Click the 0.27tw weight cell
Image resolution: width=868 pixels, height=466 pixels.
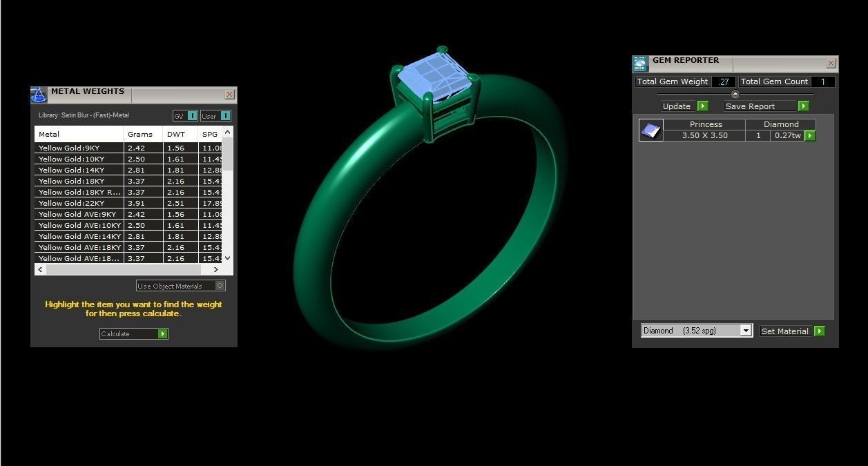788,136
